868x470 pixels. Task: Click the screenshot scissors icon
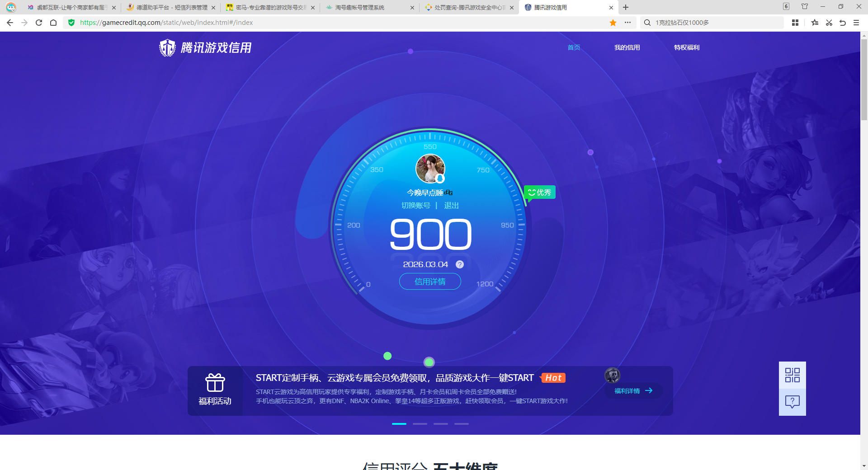pyautogui.click(x=829, y=23)
